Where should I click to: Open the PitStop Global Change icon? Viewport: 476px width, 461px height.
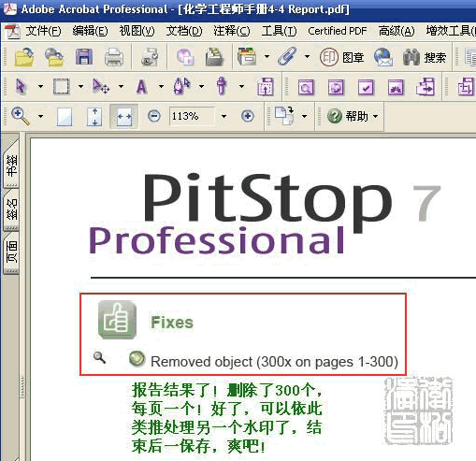(x=336, y=87)
